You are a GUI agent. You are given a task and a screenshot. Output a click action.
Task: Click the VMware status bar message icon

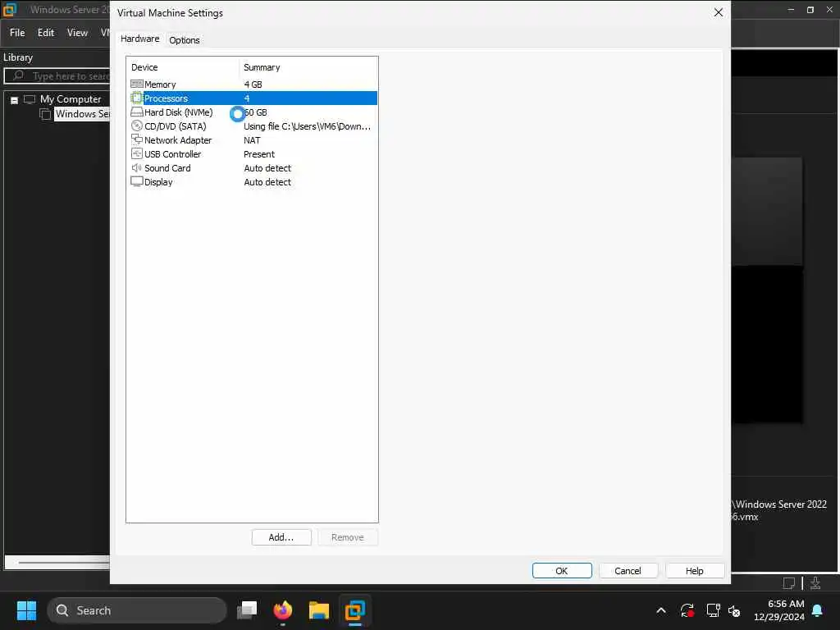pos(788,583)
